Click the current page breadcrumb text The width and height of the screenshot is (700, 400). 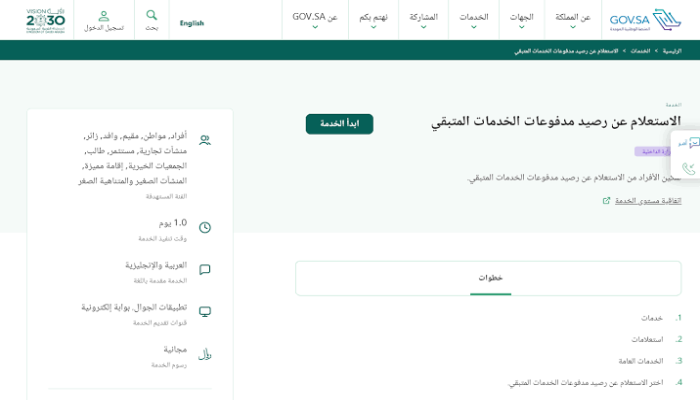coord(566,51)
